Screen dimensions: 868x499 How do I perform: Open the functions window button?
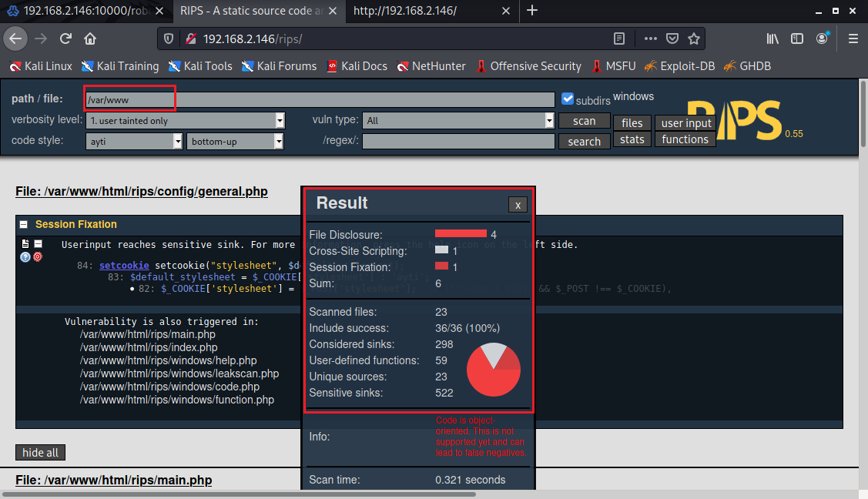[685, 139]
